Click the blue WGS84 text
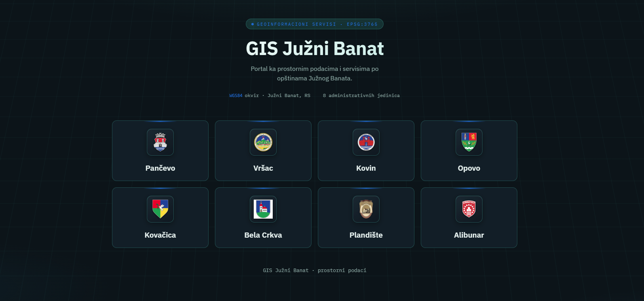Image resolution: width=644 pixels, height=301 pixels. (236, 95)
